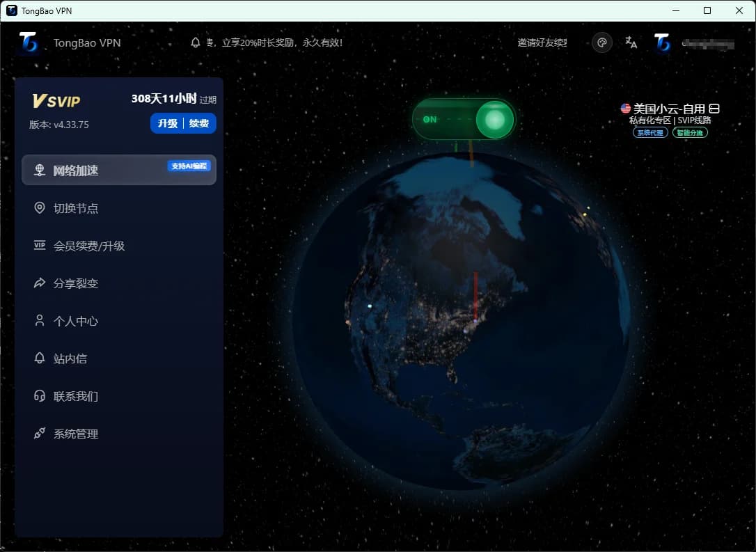Open 站内信 in the sidebar
Viewport: 756px width, 552px height.
(70, 358)
